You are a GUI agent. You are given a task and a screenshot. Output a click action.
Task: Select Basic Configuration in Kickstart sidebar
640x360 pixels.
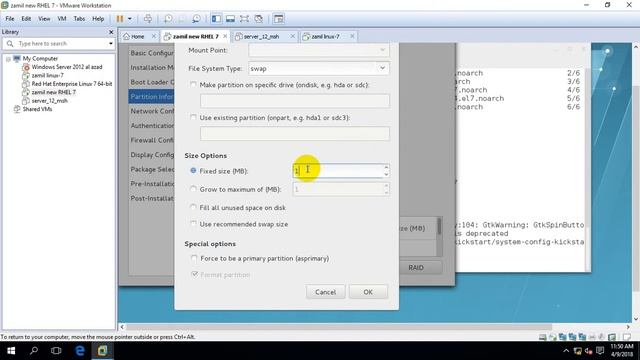click(152, 53)
